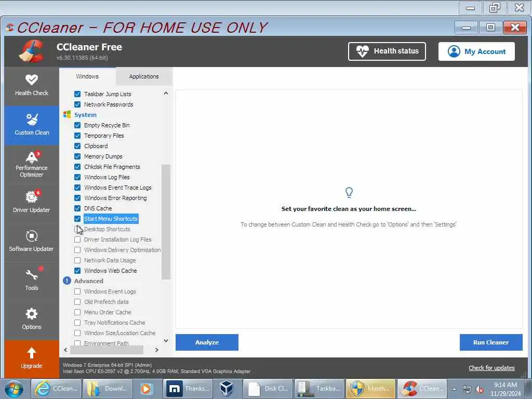The width and height of the screenshot is (532, 399).
Task: Uncheck Taskbar Jump Lists
Action: 77,94
